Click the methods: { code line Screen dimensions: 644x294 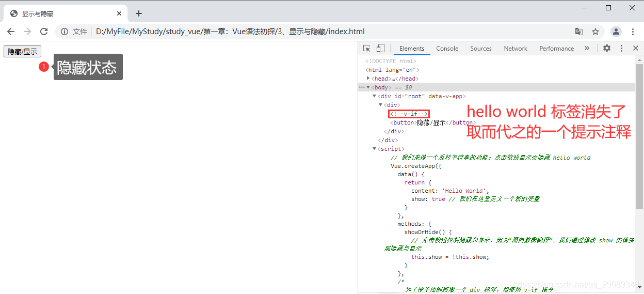click(x=414, y=224)
